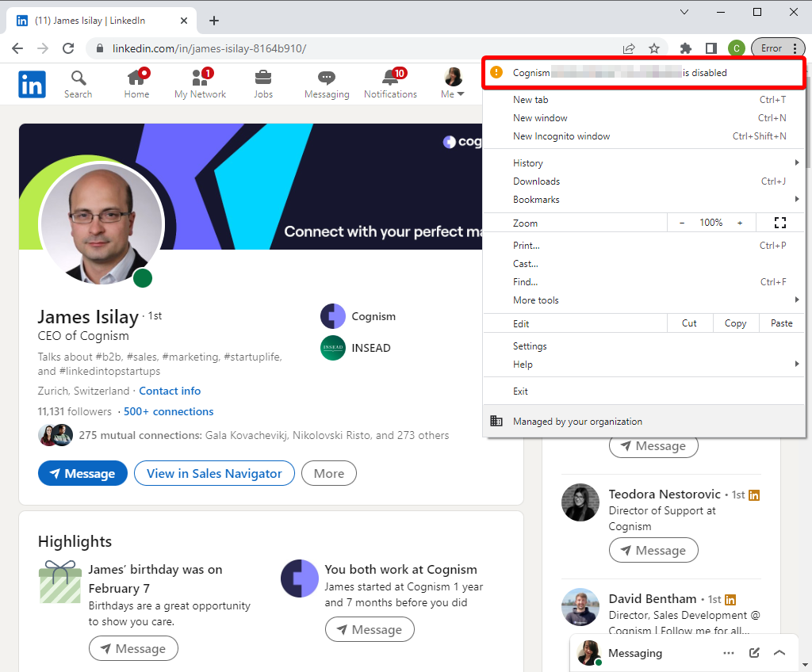
Task: Open Downloads from the menu
Action: [x=644, y=181]
